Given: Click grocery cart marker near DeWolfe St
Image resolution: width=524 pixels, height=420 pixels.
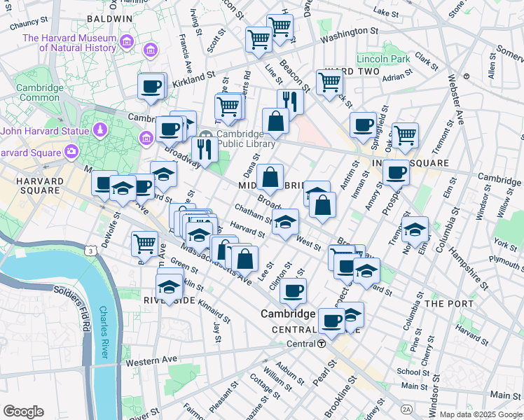Looking at the screenshot, I should tap(144, 247).
